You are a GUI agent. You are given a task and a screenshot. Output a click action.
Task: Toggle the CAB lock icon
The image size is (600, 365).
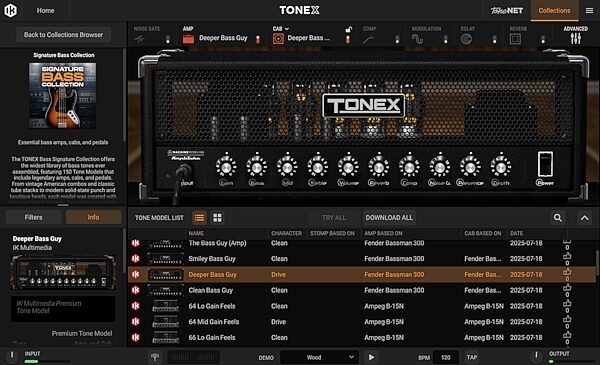pyautogui.click(x=349, y=29)
